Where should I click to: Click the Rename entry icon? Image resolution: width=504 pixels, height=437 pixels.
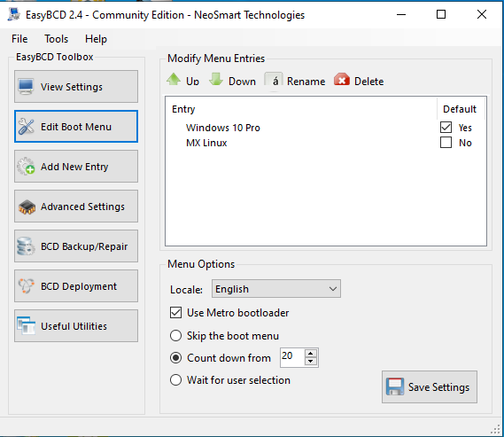pyautogui.click(x=274, y=81)
